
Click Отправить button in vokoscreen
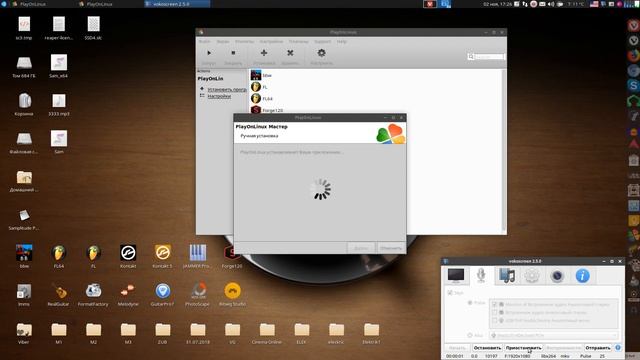point(598,348)
